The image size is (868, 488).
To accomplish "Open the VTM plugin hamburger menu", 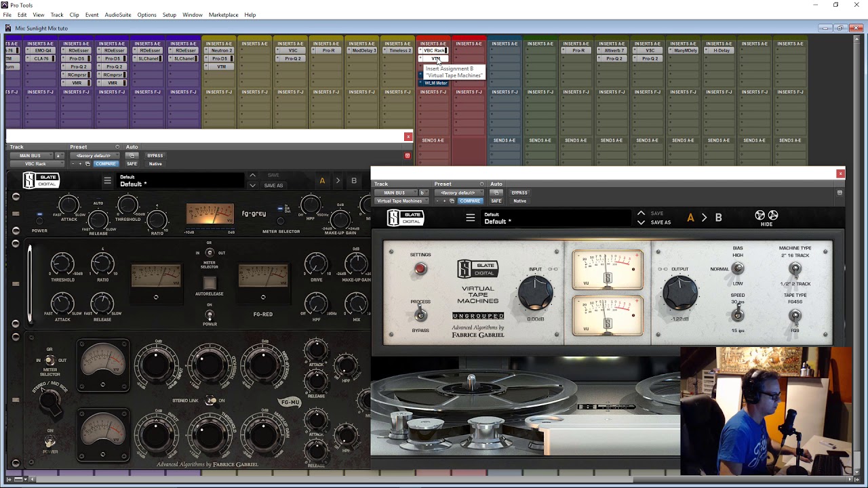I will [470, 218].
